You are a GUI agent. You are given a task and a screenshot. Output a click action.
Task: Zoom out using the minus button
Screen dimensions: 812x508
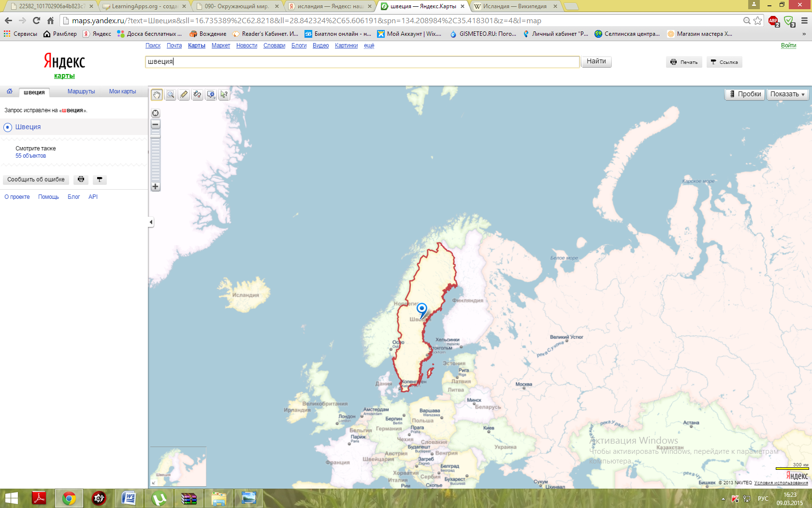156,124
